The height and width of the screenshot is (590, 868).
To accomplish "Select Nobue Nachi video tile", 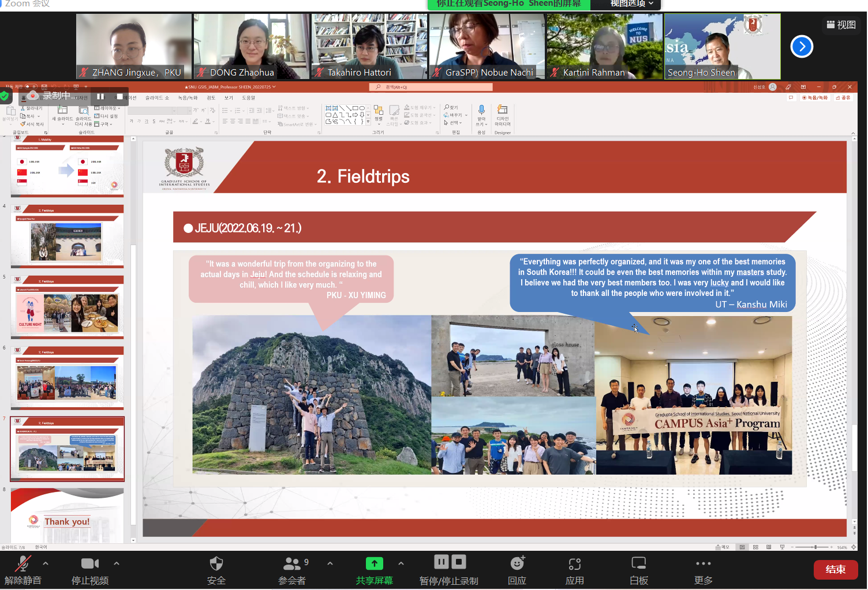I will click(487, 46).
